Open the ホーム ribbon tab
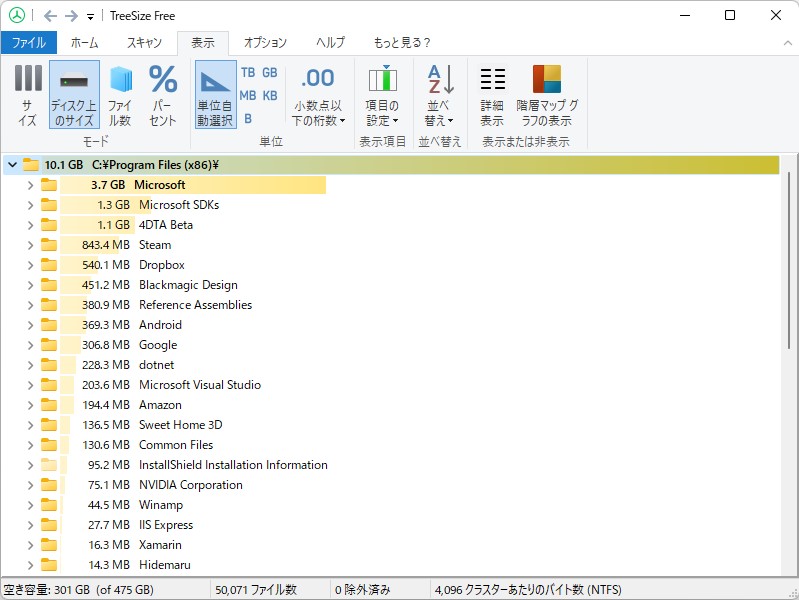Viewport: 799px width, 600px height. [85, 43]
